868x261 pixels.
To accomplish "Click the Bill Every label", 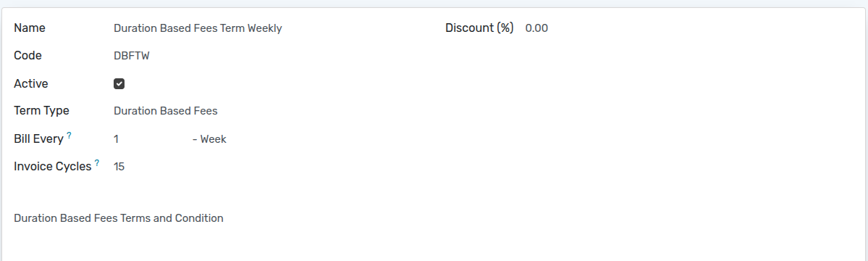I will (39, 139).
